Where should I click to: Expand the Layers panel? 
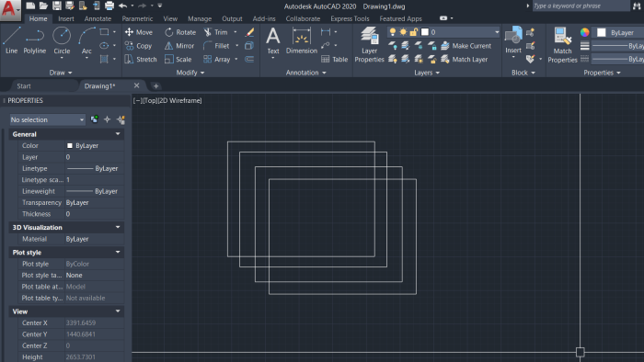click(x=427, y=73)
